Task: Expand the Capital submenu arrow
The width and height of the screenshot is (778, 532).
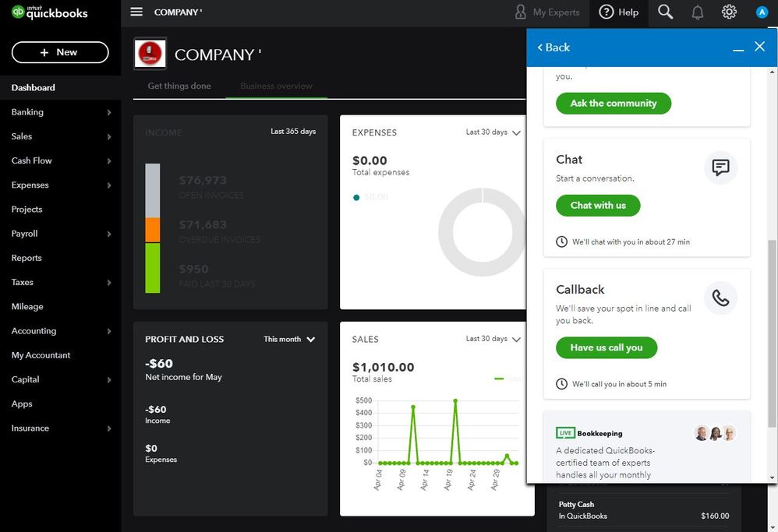Action: (108, 380)
